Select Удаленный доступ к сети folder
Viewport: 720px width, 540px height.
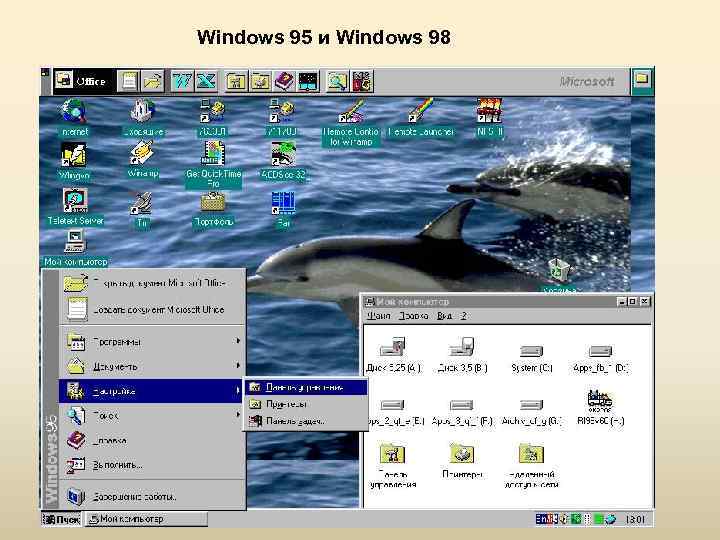(x=531, y=465)
